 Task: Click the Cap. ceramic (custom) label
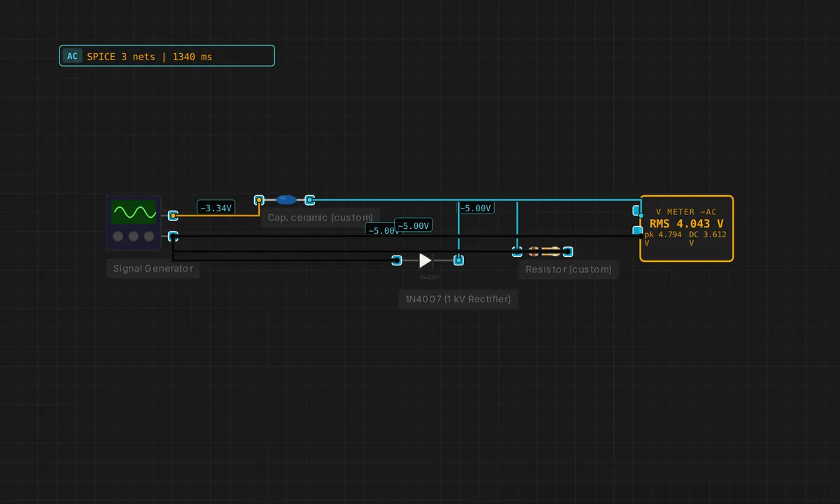click(321, 217)
